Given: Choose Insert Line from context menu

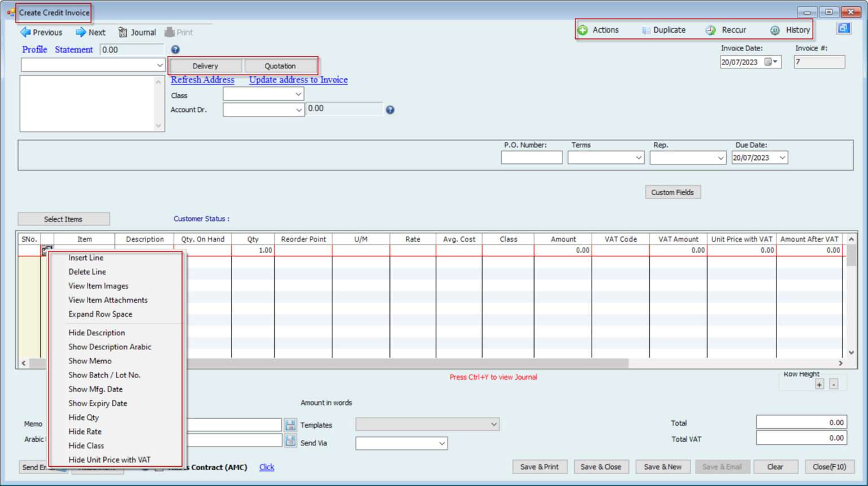Looking at the screenshot, I should pyautogui.click(x=86, y=258).
